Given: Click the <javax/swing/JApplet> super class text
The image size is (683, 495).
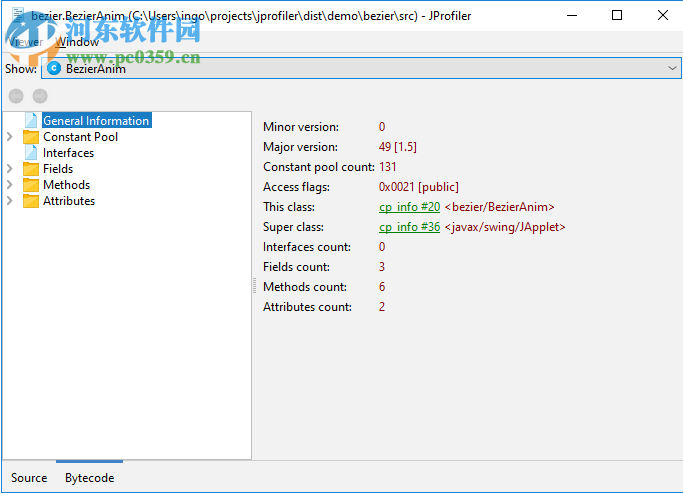Looking at the screenshot, I should pos(505,227).
